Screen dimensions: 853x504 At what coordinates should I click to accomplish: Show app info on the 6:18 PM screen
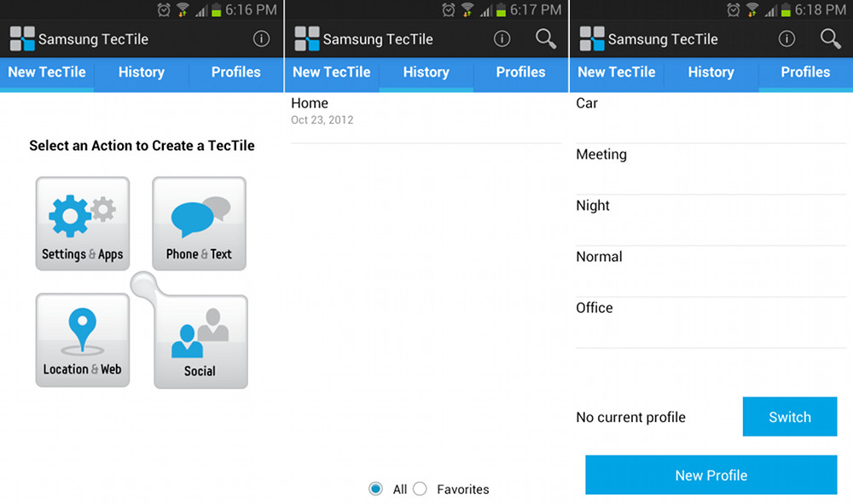pos(786,38)
